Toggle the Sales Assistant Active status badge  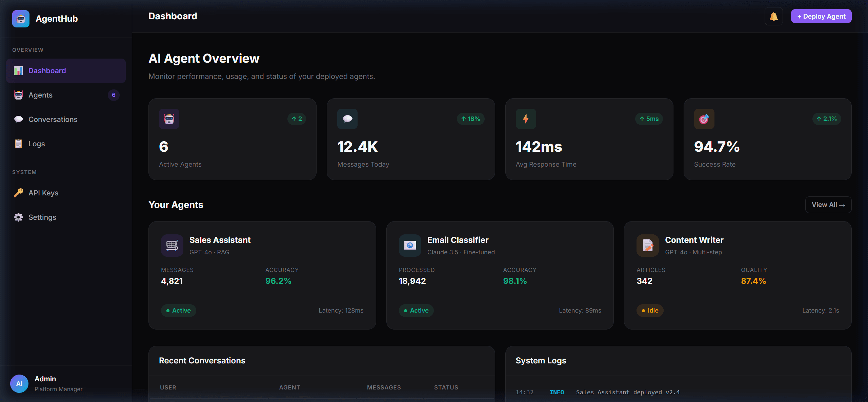click(x=178, y=310)
